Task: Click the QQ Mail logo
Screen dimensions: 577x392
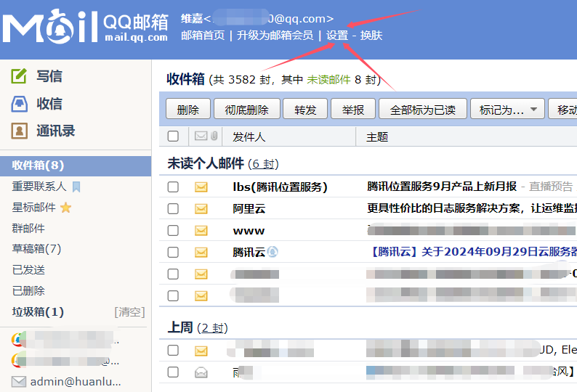Action: [x=85, y=26]
